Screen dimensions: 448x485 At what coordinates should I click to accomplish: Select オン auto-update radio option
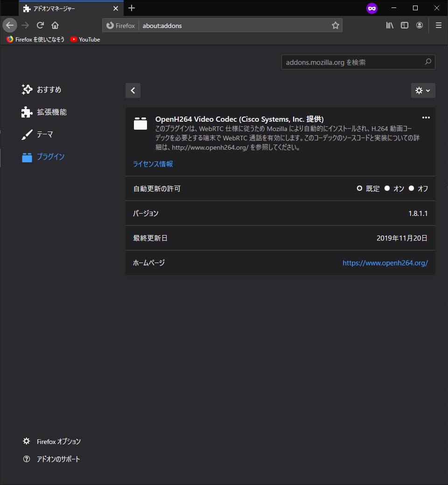(x=387, y=188)
